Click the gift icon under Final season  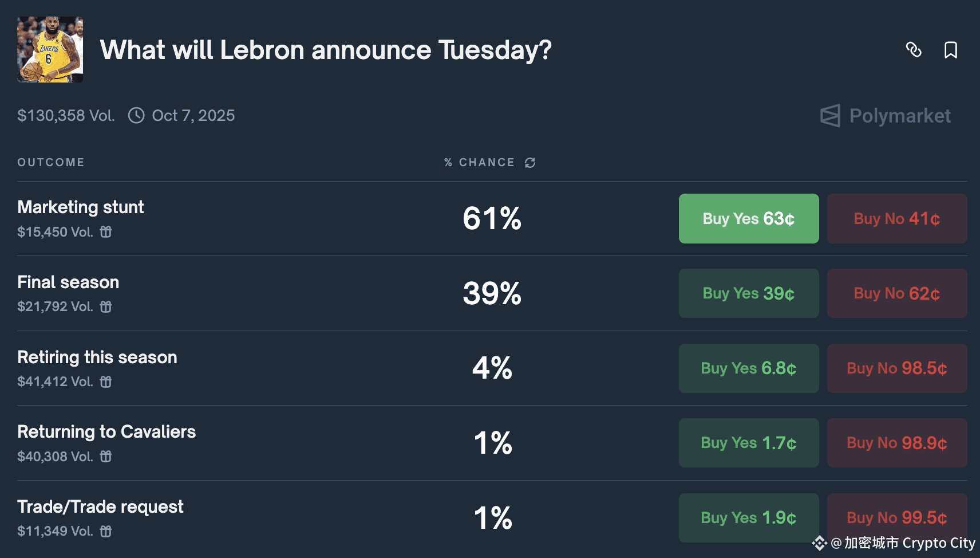[x=106, y=307]
